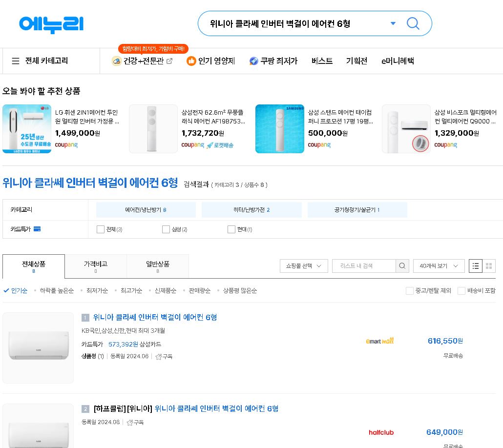Click the 616,550원 price
The height and width of the screenshot is (448, 503).
click(445, 341)
